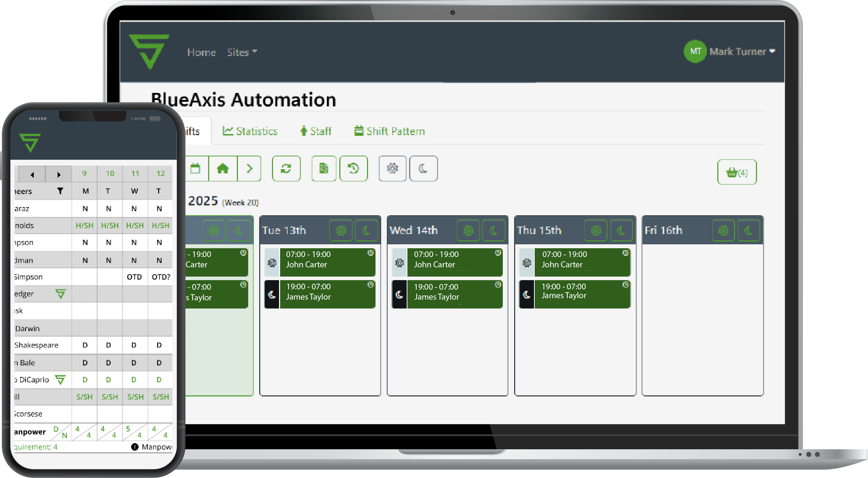The width and height of the screenshot is (868, 478).
Task: Open the shift report document icon
Action: click(324, 169)
